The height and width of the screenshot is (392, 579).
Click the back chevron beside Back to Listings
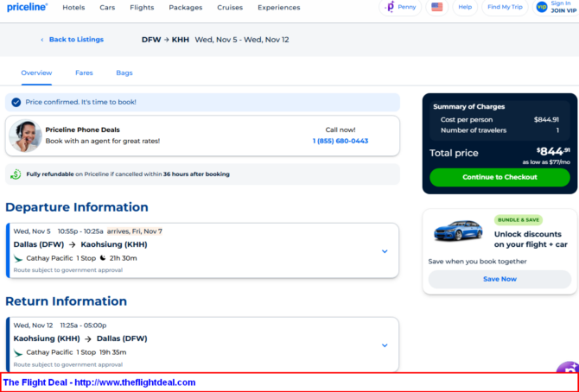42,40
